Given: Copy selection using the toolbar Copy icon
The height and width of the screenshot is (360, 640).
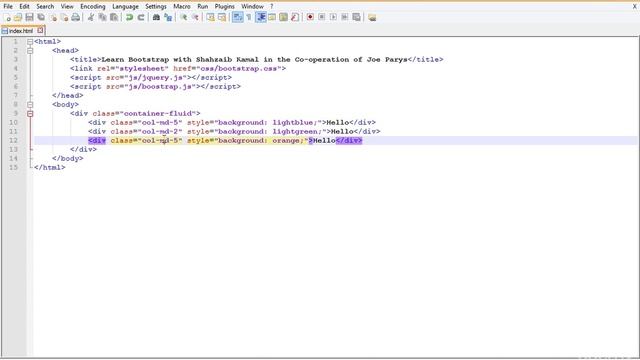Looking at the screenshot, I should coord(102,17).
